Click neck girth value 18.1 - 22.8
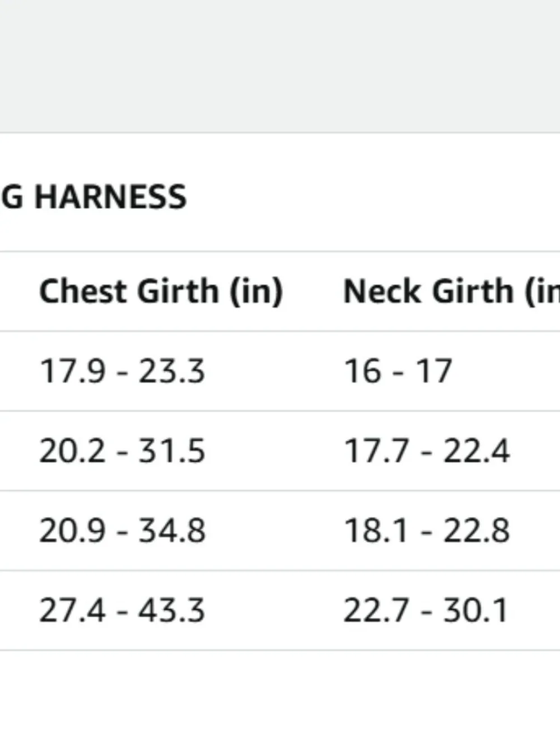This screenshot has height=747, width=560. coord(427,530)
